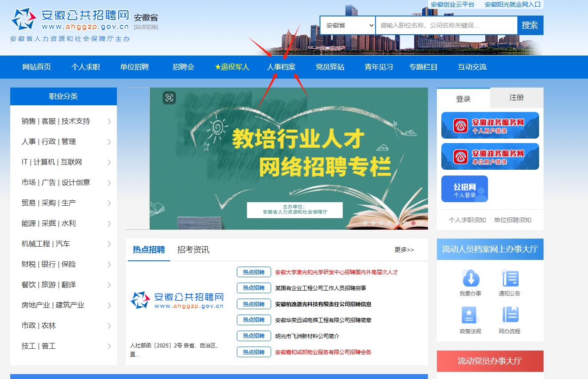Click the 安徽公共招聘网 site logo

point(70,20)
